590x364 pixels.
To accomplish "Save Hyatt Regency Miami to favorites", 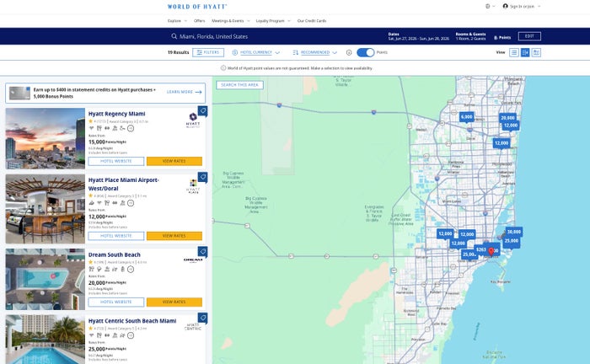I will [x=203, y=111].
